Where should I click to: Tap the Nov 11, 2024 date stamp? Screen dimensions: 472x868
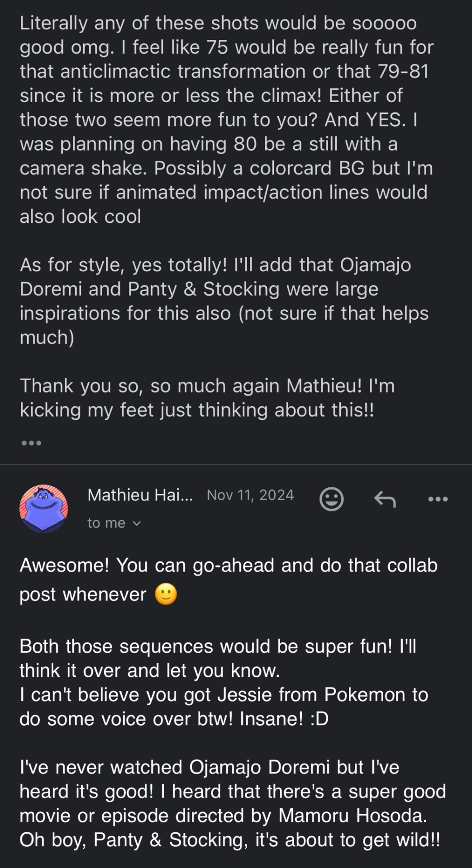click(250, 495)
